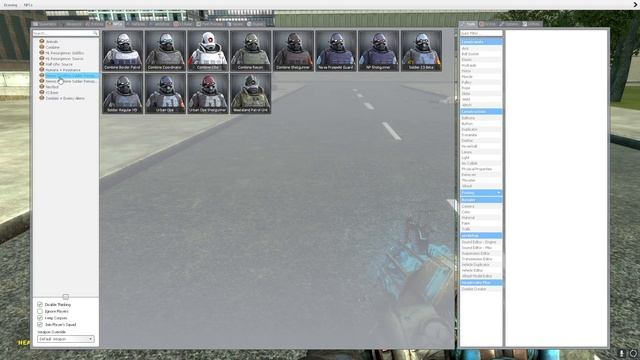Image resolution: width=640 pixels, height=360 pixels.
Task: Click the microphone icon at bottom right
Action: click(x=622, y=353)
